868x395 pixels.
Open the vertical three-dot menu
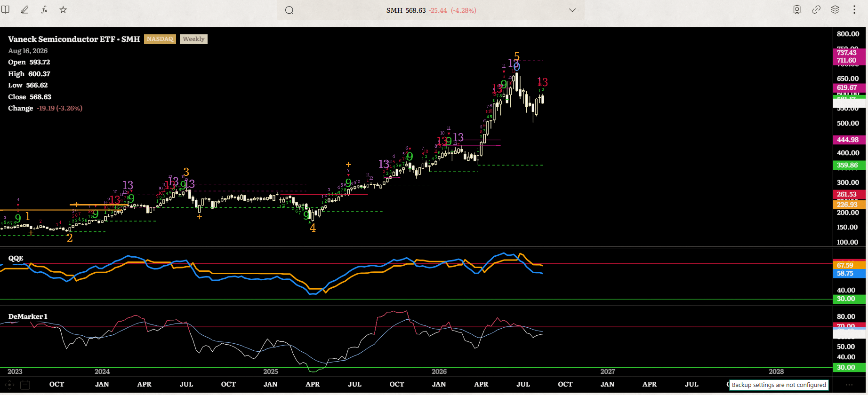coord(854,10)
